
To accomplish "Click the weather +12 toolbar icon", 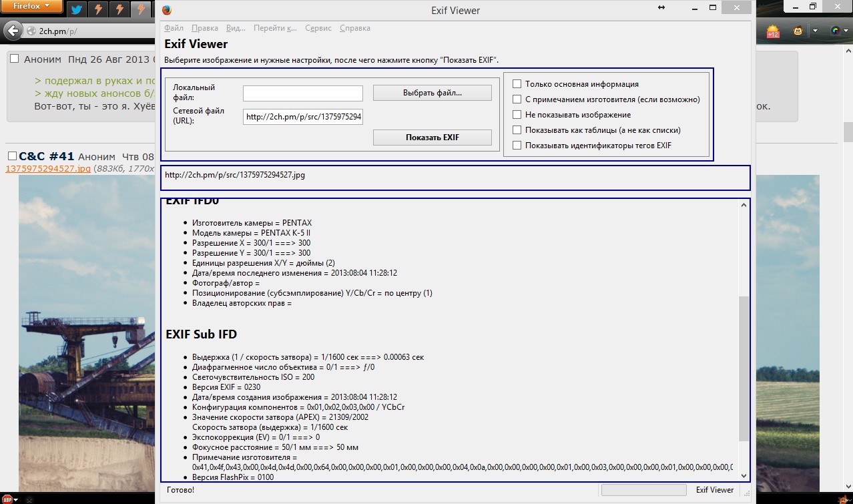I will pyautogui.click(x=773, y=31).
